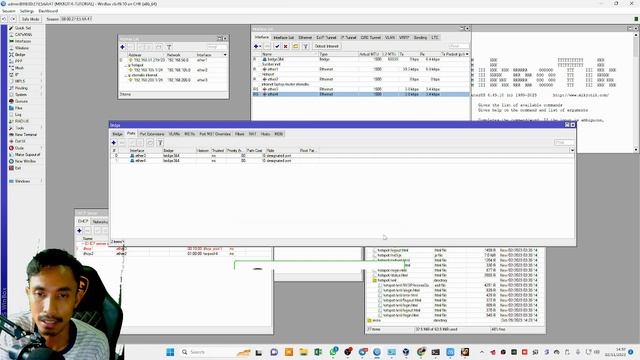
Task: Open PPP from the sidebar
Action: tap(18, 61)
